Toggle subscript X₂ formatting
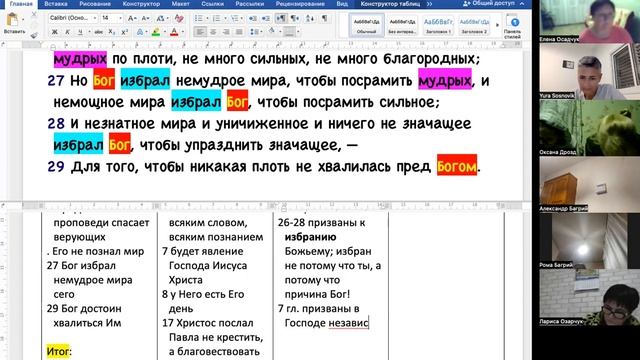Image resolution: width=640 pixels, height=360 pixels. (112, 32)
